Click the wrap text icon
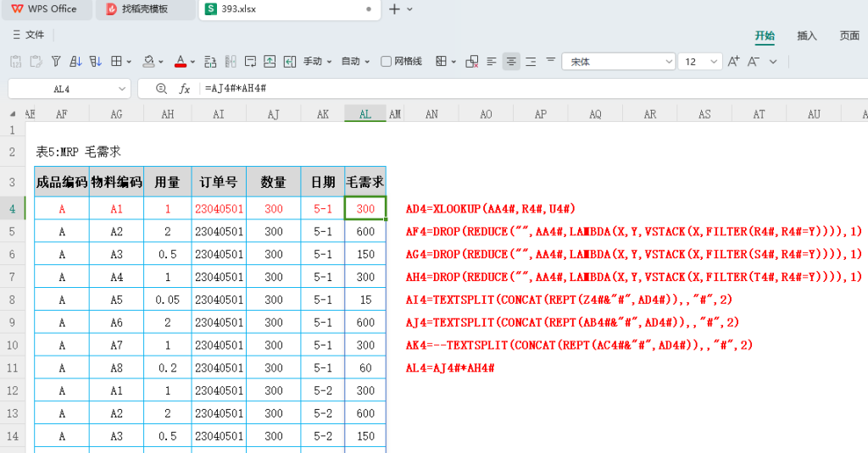The width and height of the screenshot is (868, 453). (x=250, y=62)
